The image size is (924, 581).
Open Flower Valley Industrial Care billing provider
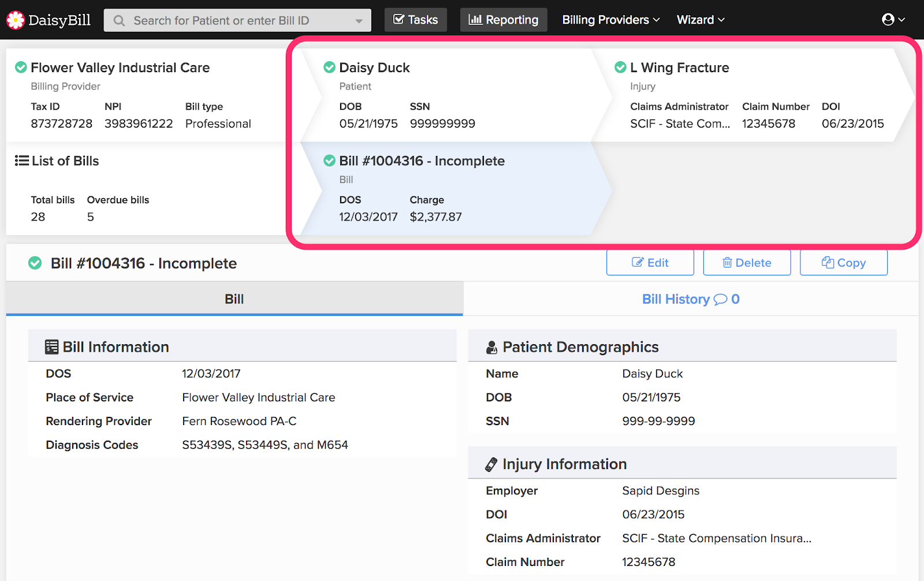[x=120, y=68]
